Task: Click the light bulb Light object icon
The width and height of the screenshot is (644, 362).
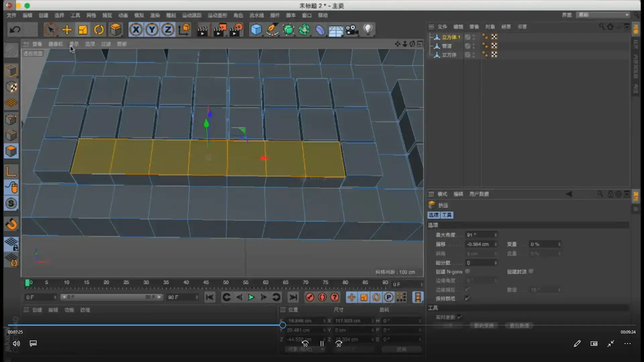Action: [x=368, y=30]
